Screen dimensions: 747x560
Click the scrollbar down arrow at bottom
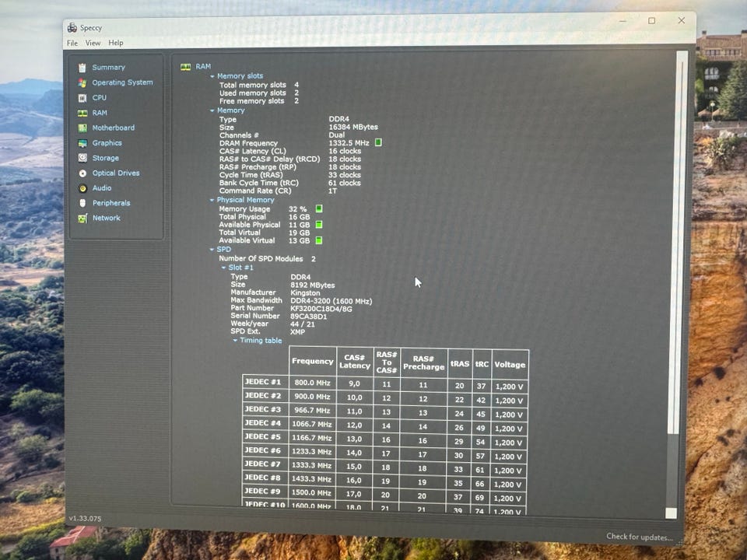coord(671,513)
